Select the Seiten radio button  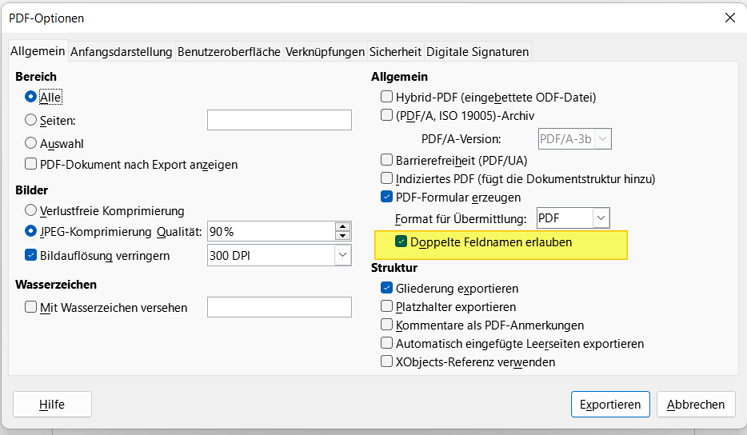31,120
